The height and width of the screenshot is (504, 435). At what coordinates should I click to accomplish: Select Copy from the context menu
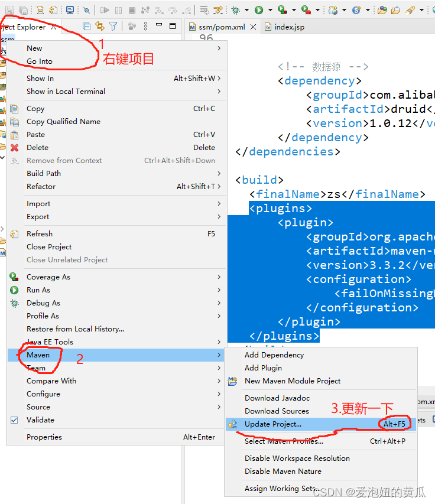coord(116,109)
